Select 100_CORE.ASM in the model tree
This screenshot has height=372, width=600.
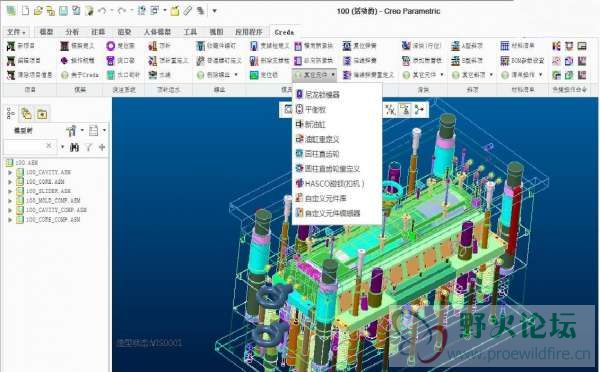[45, 182]
